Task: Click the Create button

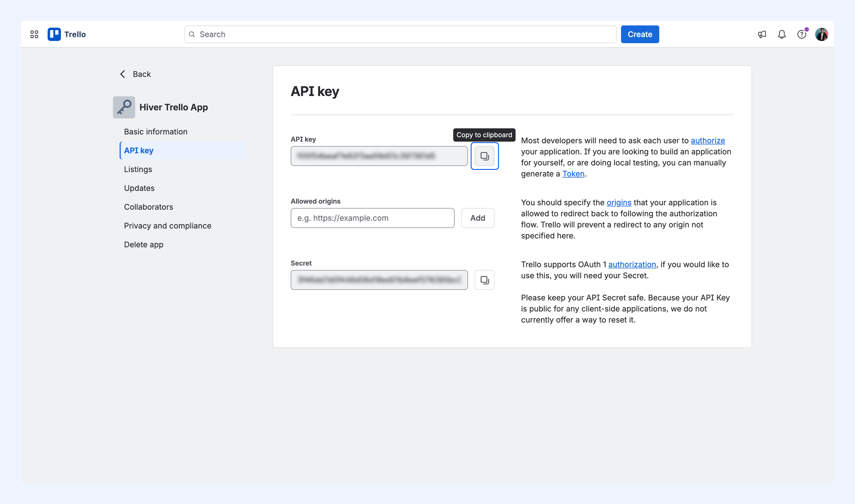Action: [640, 34]
